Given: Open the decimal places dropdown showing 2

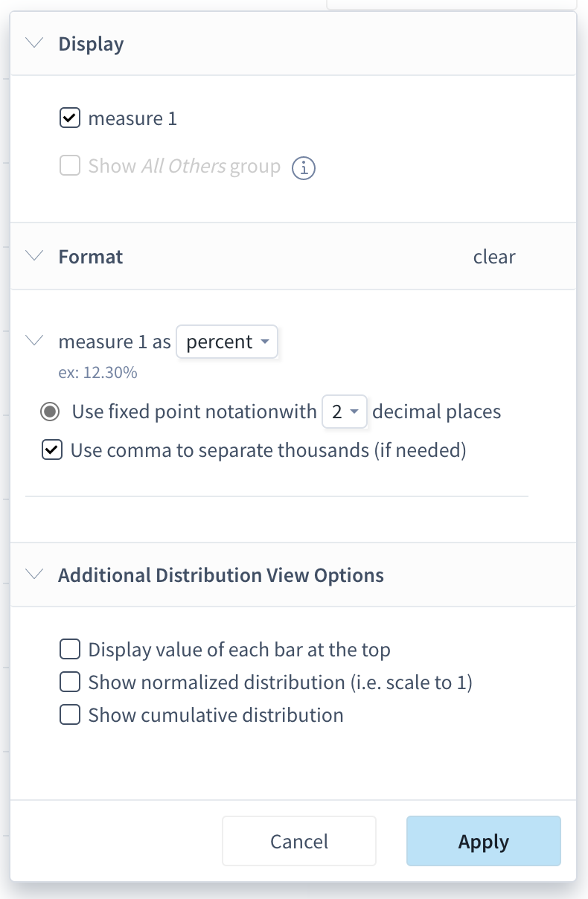Looking at the screenshot, I should (345, 412).
